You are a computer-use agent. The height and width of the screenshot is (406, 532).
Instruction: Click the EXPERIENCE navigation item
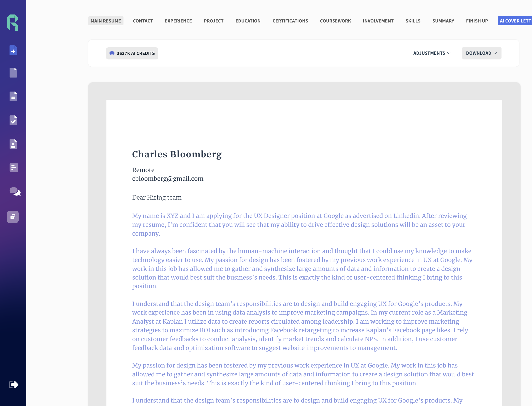[178, 21]
